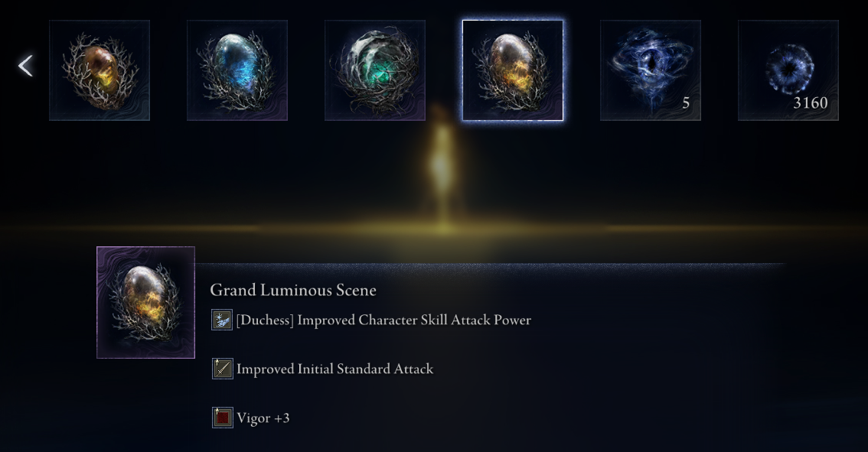Click the golden horizon light line
Screen dimensions: 868x452
coord(434,228)
